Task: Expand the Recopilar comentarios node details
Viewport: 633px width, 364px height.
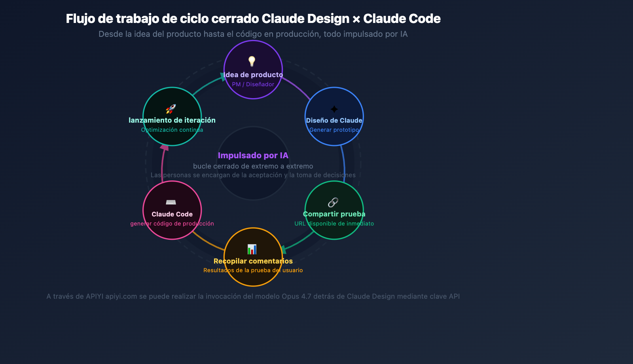Action: (253, 261)
